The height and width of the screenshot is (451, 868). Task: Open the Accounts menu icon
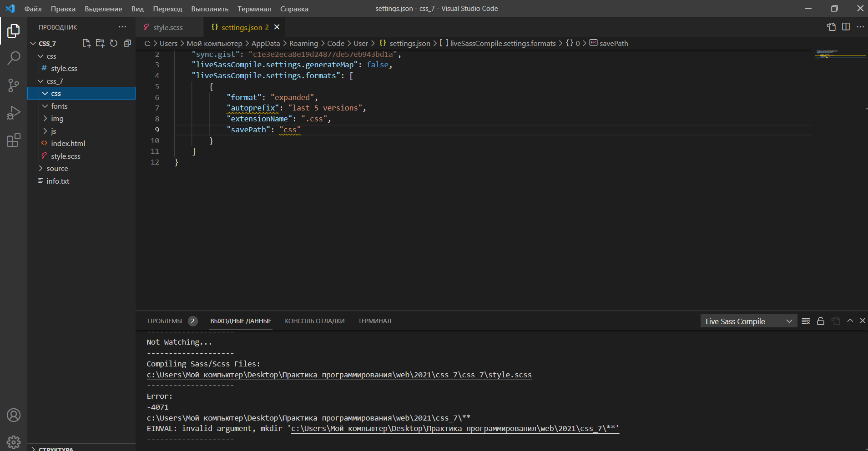tap(14, 415)
